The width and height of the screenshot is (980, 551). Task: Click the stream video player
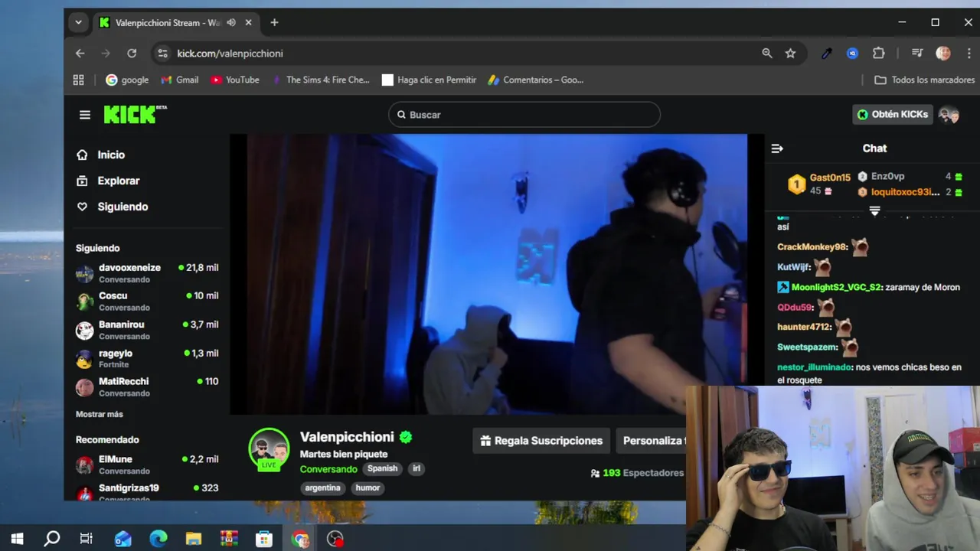(x=488, y=274)
